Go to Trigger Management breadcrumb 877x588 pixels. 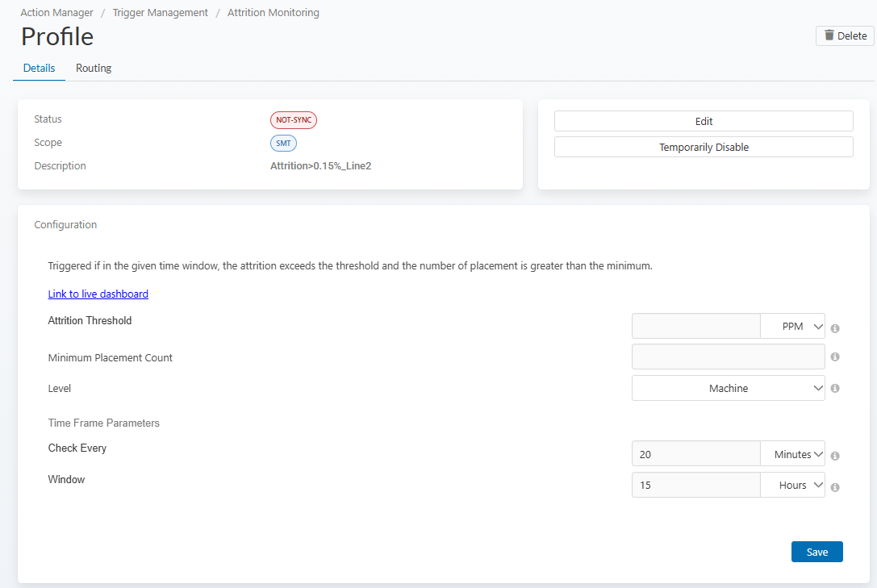[161, 13]
